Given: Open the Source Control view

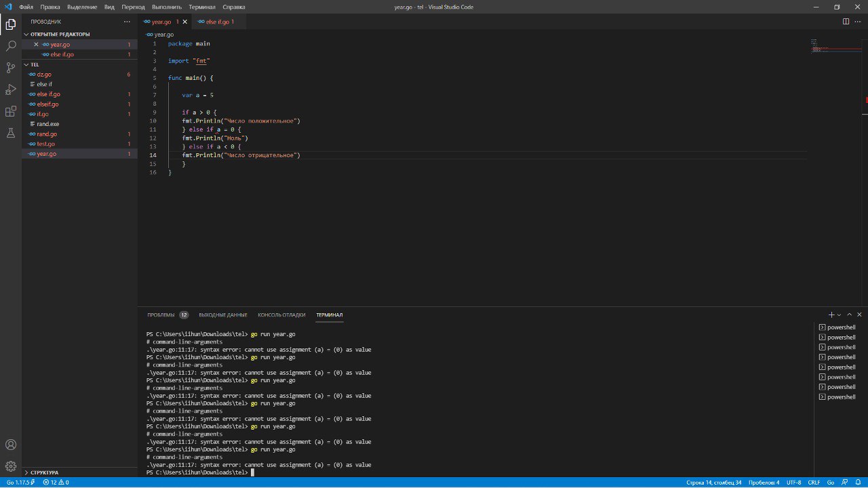Looking at the screenshot, I should 11,68.
